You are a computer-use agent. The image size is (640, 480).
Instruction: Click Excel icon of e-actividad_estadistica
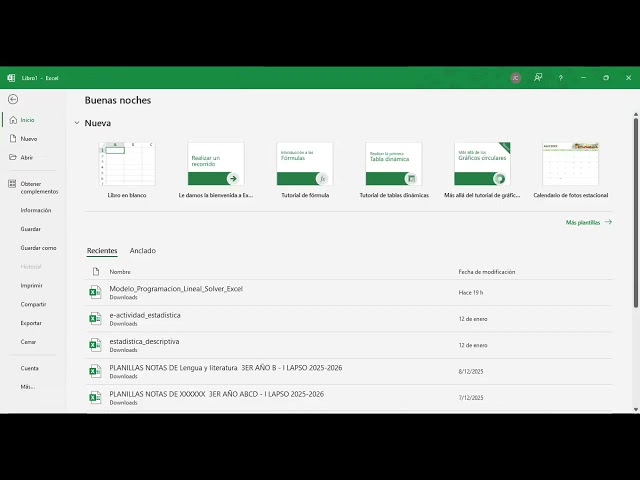pyautogui.click(x=95, y=319)
